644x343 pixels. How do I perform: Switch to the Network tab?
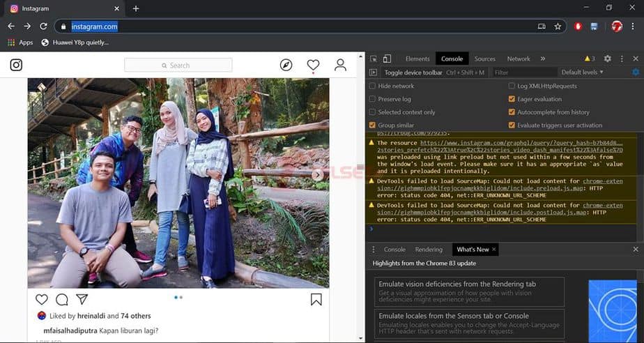(x=519, y=59)
